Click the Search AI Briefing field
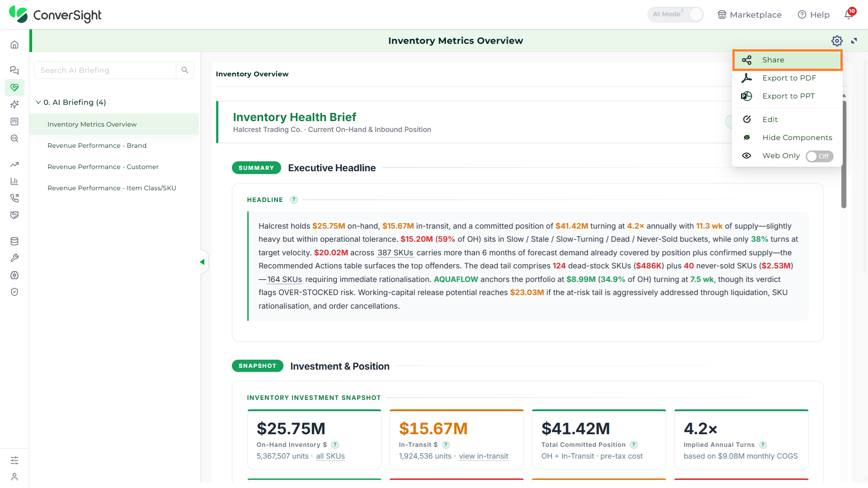This screenshot has width=868, height=488. click(105, 70)
